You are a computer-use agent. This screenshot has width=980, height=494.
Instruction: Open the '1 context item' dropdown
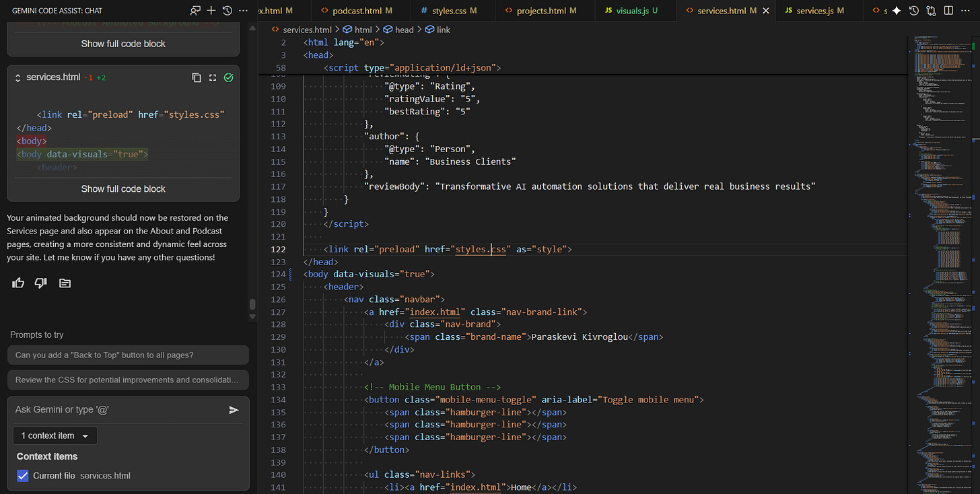point(55,435)
